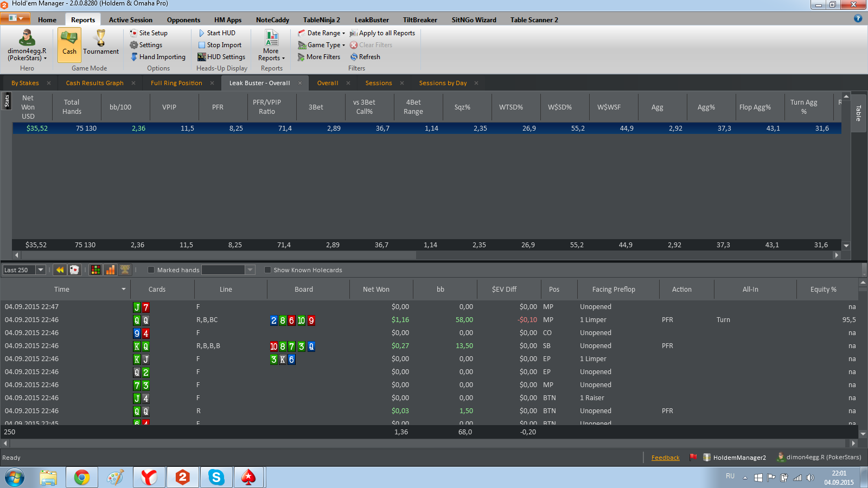The width and height of the screenshot is (868, 488).
Task: Toggle Stop Import checkbox
Action: tap(202, 45)
